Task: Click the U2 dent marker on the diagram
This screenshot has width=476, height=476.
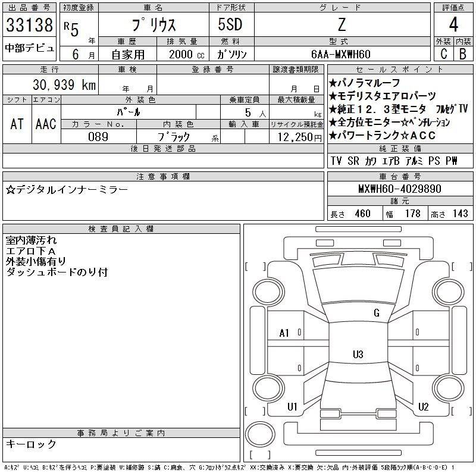Action: 423,407
